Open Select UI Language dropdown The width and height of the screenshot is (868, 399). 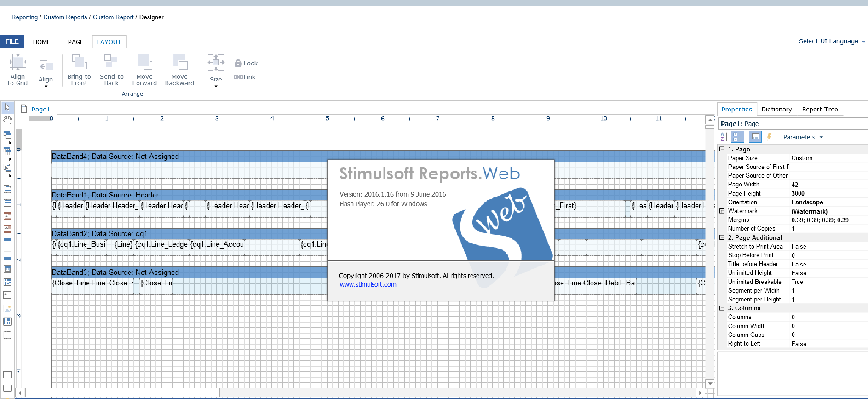[832, 41]
